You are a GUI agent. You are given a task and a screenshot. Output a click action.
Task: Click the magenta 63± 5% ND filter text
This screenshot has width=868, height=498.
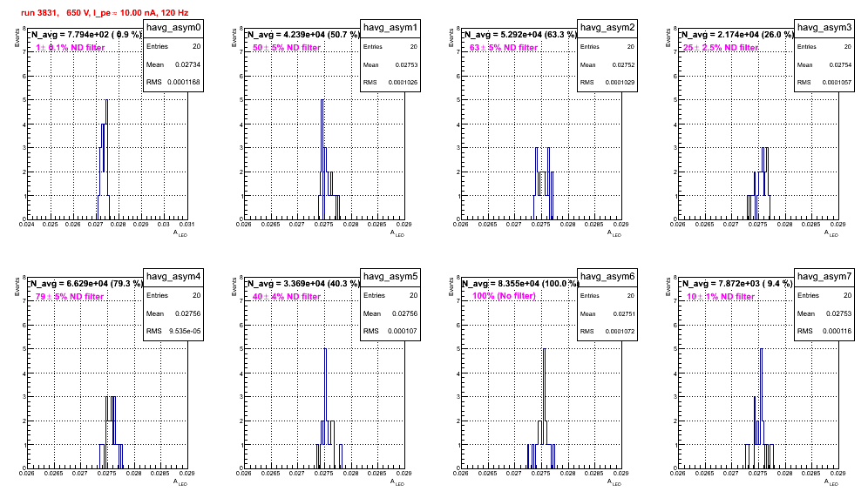point(504,48)
